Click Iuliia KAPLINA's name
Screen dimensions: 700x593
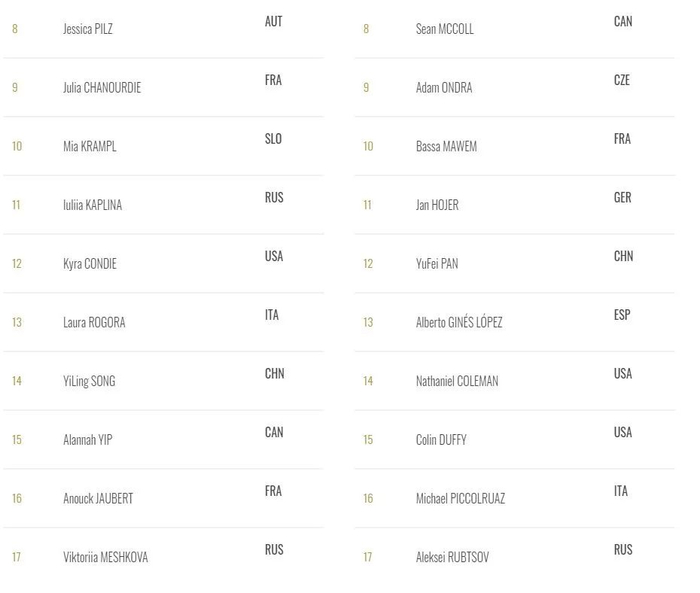92,205
